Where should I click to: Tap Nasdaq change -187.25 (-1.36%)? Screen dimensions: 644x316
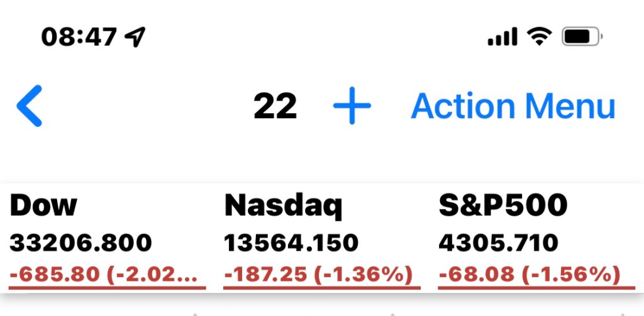click(x=318, y=275)
